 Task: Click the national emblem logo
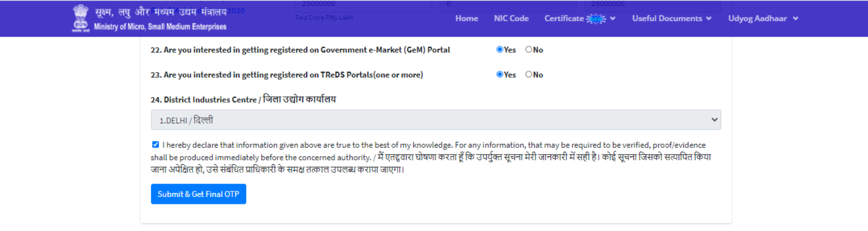81,19
